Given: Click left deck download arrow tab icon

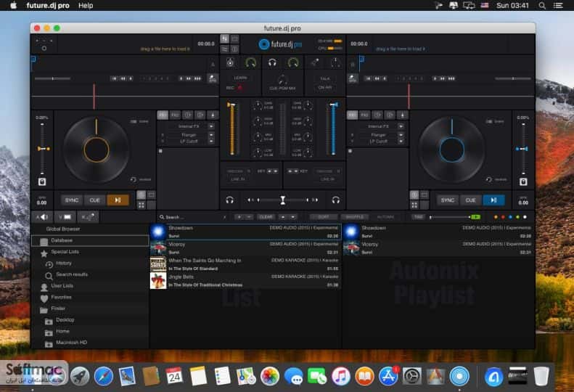Looking at the screenshot, I should (213, 115).
